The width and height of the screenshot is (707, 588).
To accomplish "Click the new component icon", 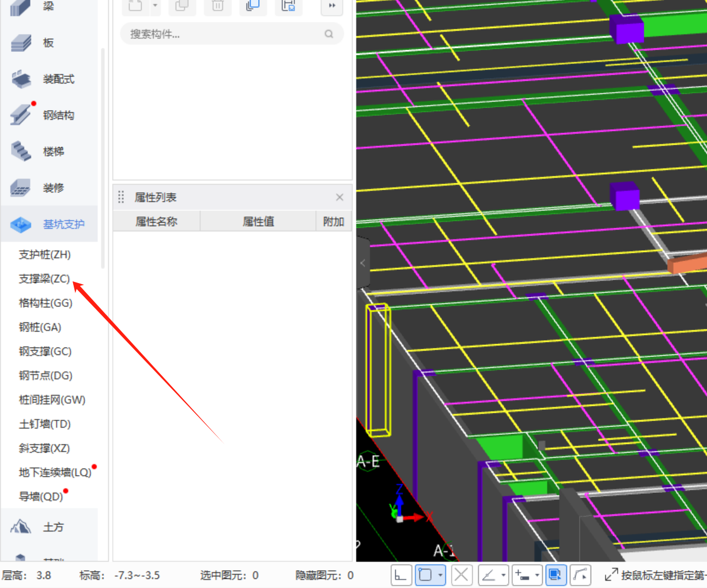I will click(135, 6).
